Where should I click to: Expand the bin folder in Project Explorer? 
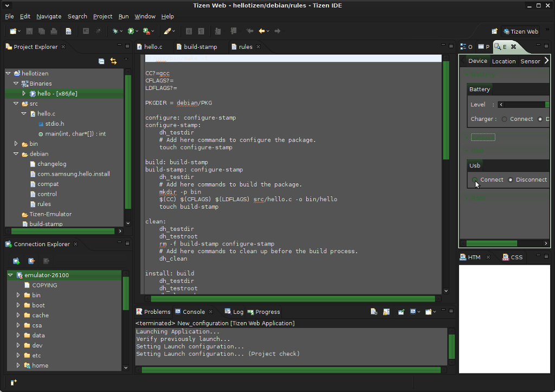point(16,144)
